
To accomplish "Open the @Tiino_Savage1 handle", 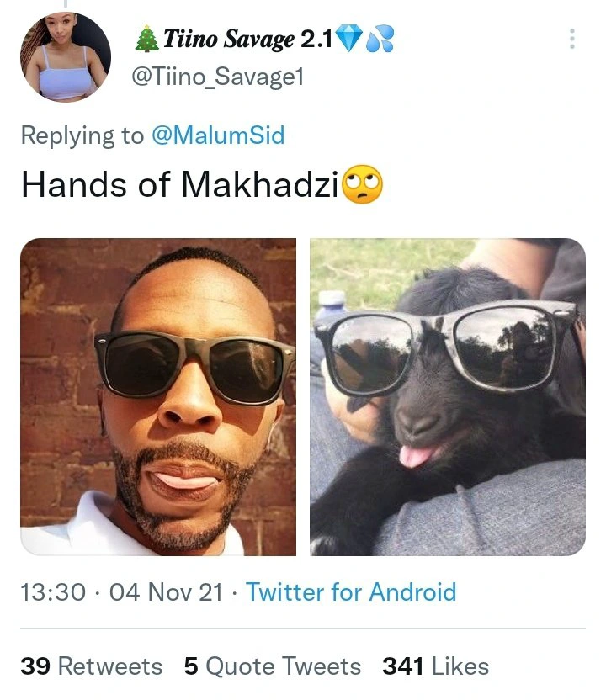I will coord(218,77).
